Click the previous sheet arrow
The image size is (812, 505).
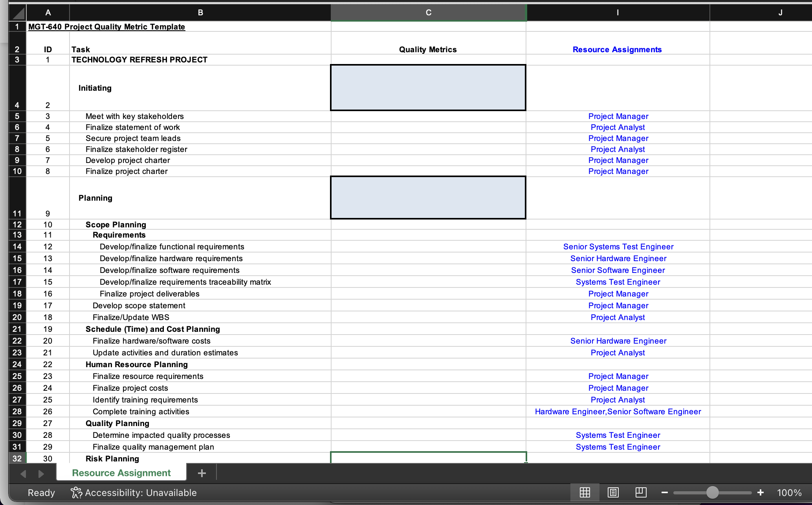(24, 474)
